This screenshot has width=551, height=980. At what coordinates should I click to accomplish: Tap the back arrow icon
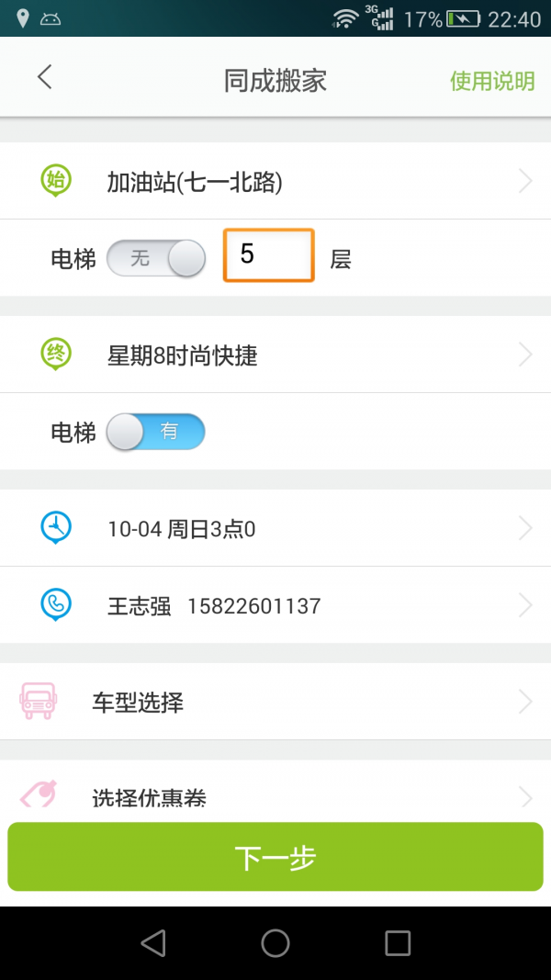click(44, 78)
